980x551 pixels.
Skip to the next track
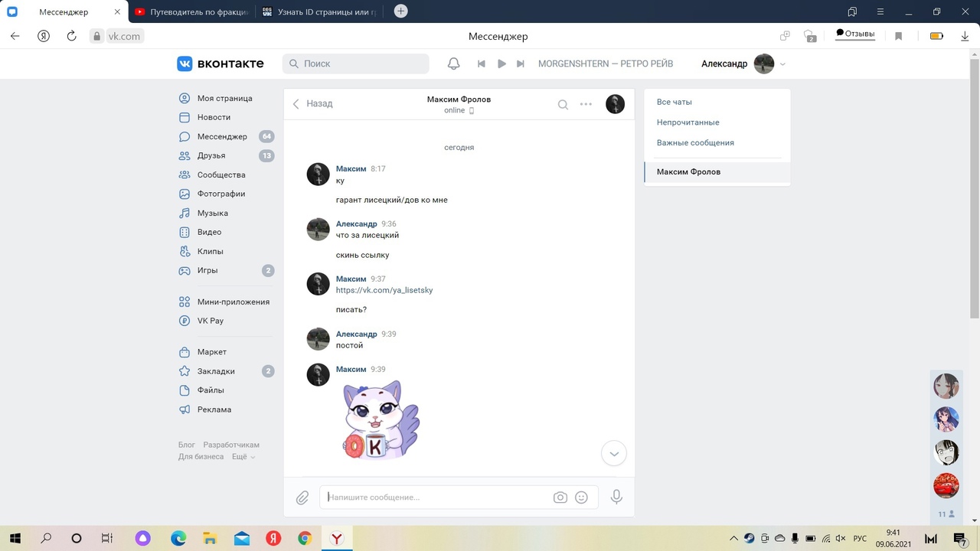point(521,64)
